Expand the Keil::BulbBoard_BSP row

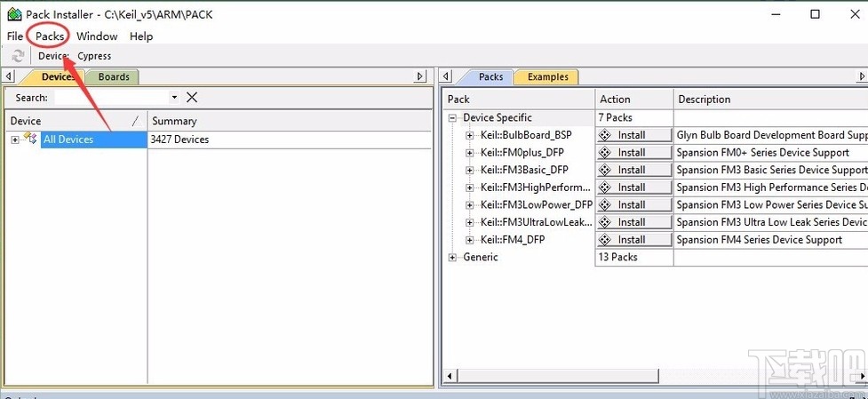click(x=470, y=135)
